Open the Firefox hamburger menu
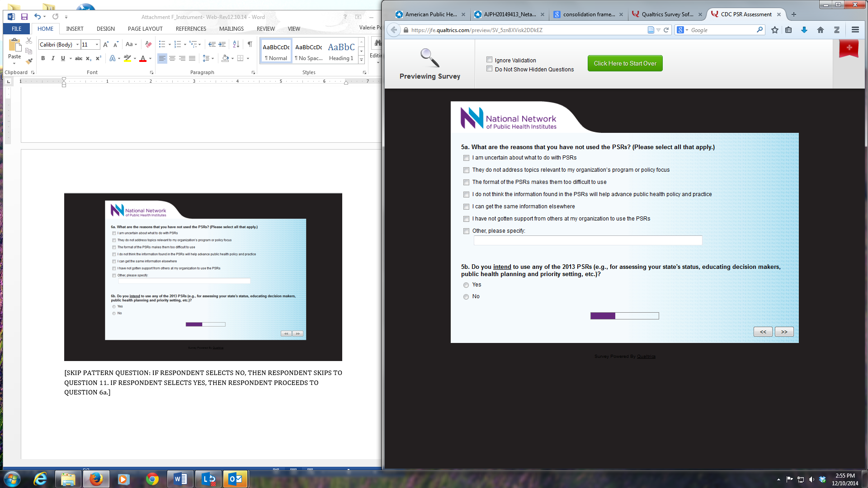 855,30
